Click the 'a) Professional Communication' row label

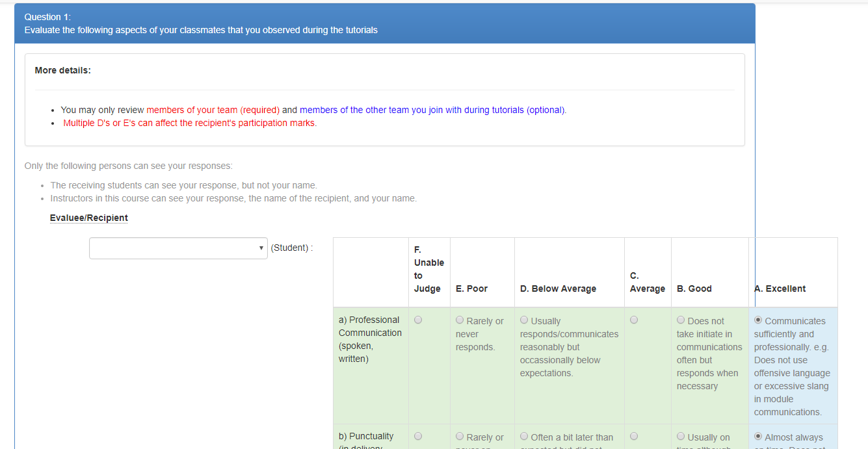pos(371,339)
